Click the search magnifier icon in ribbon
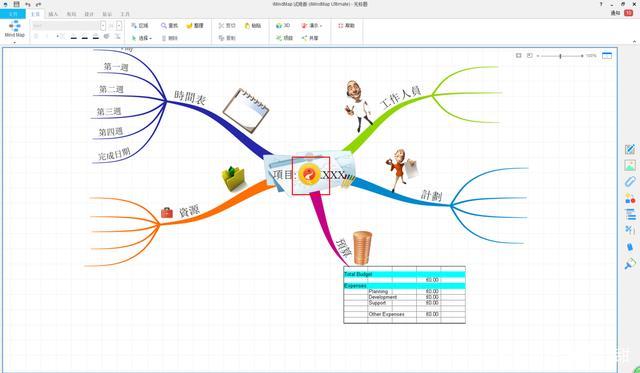640x373 pixels. click(x=164, y=25)
